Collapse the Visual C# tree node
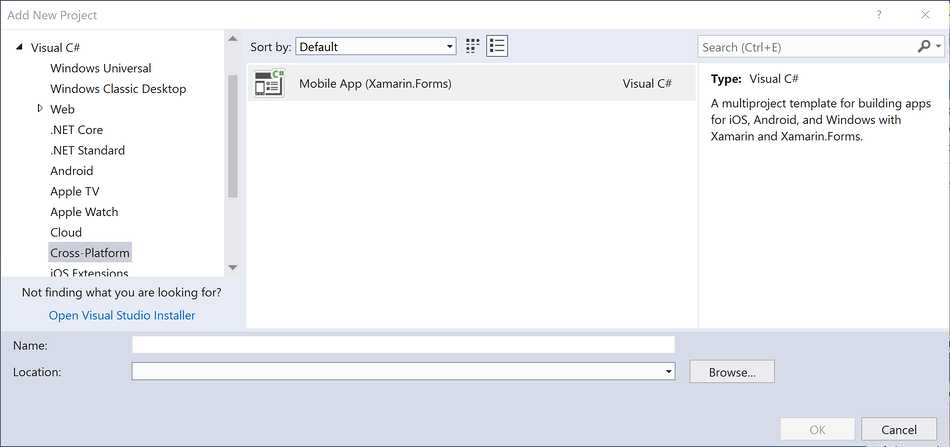Viewport: 950px width, 447px height. pyautogui.click(x=19, y=47)
